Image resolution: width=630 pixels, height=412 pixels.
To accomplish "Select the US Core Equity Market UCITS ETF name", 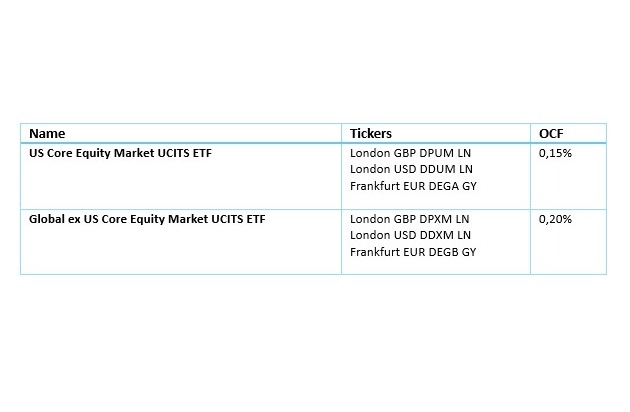I will pos(121,154).
